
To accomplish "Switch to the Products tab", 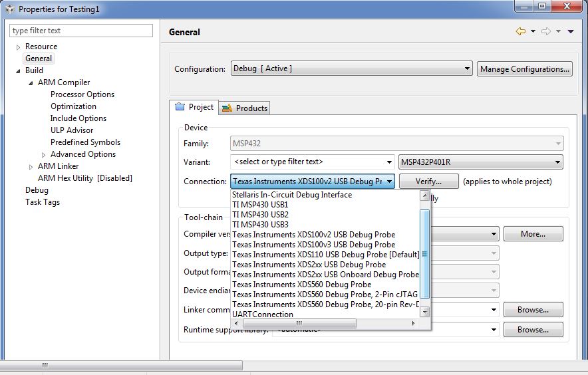I will [244, 108].
